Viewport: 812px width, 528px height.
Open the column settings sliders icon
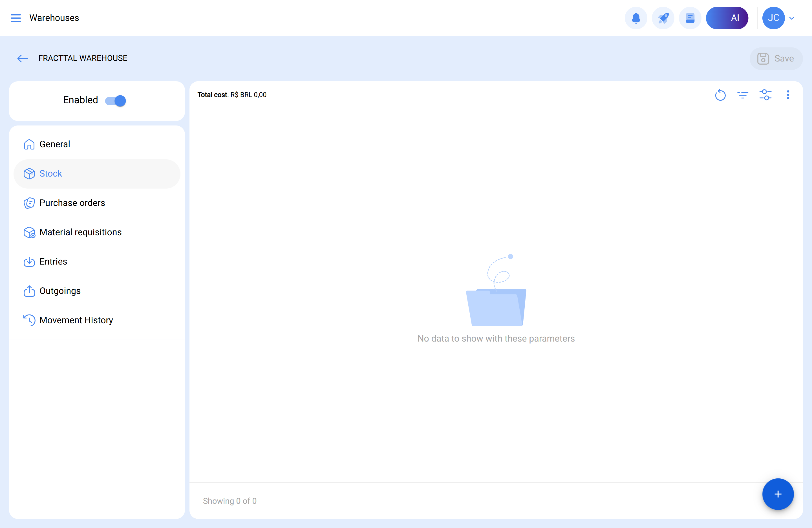[765, 95]
